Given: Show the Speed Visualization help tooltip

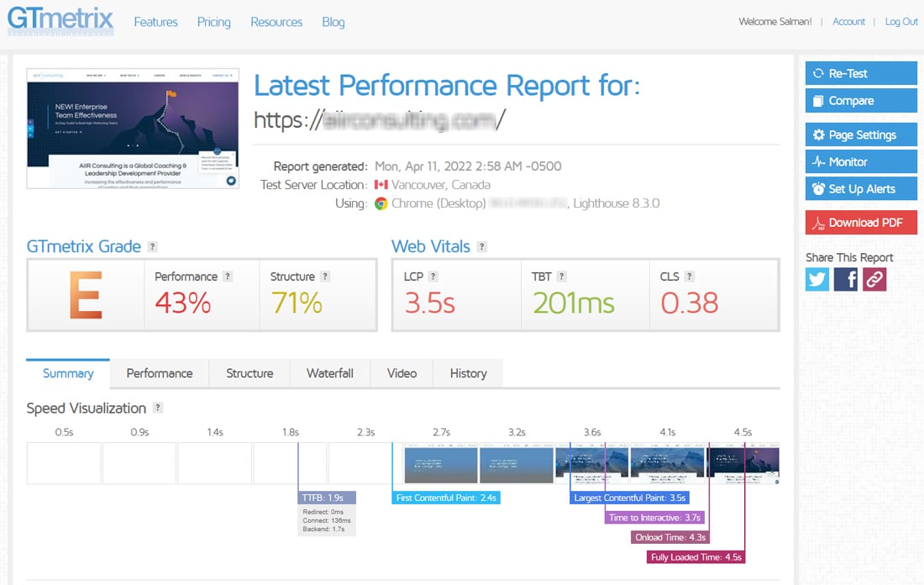Looking at the screenshot, I should pos(159,408).
